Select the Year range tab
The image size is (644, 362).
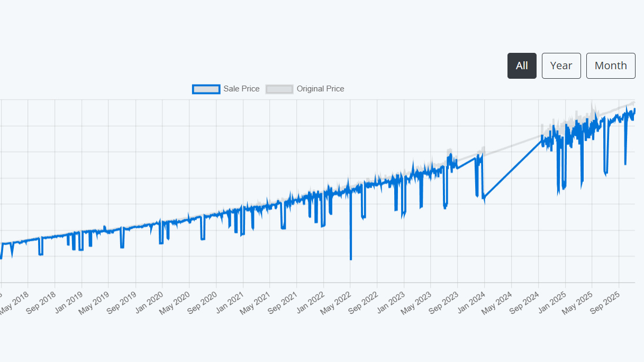click(561, 66)
